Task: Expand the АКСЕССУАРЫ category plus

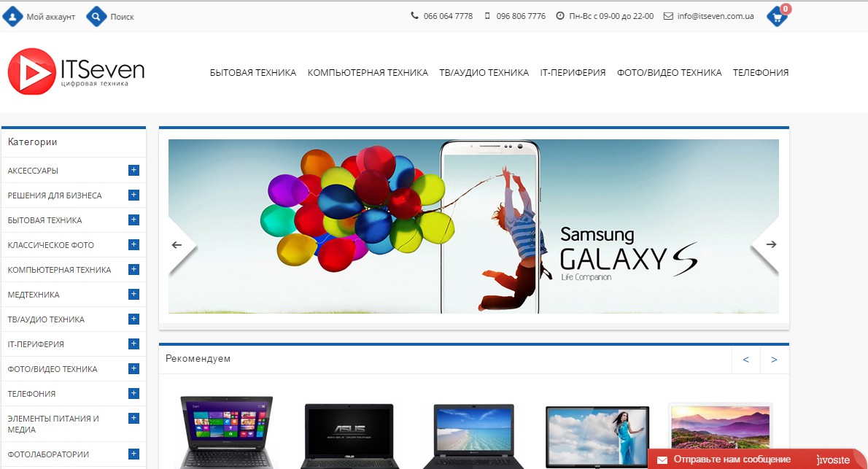Action: (x=133, y=170)
